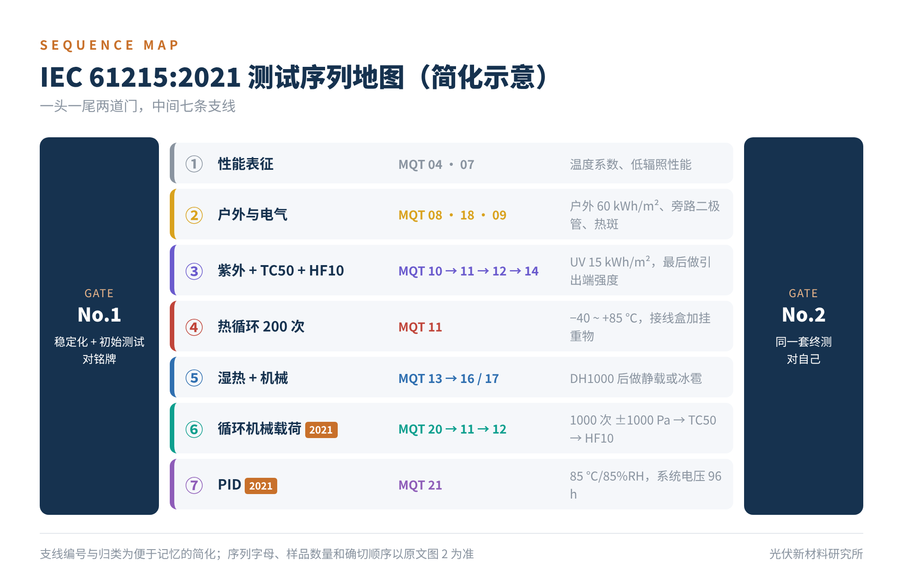Click the 2021 badge beside PID
The height and width of the screenshot is (588, 903).
pos(261,486)
